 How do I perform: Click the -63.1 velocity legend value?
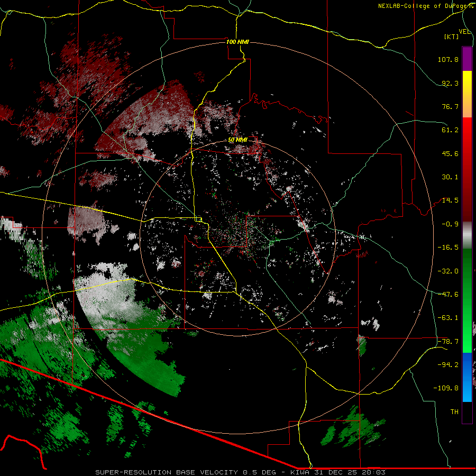pyautogui.click(x=448, y=318)
